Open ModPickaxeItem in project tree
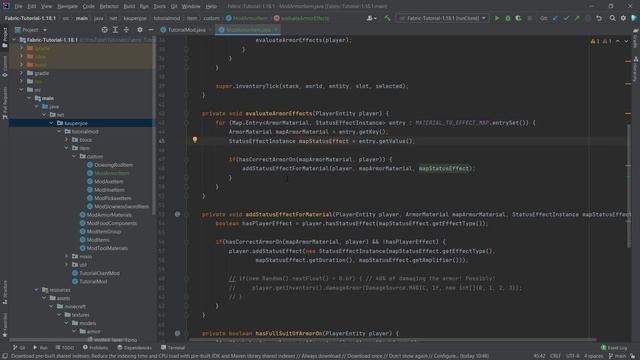The width and height of the screenshot is (640, 360). 113,198
